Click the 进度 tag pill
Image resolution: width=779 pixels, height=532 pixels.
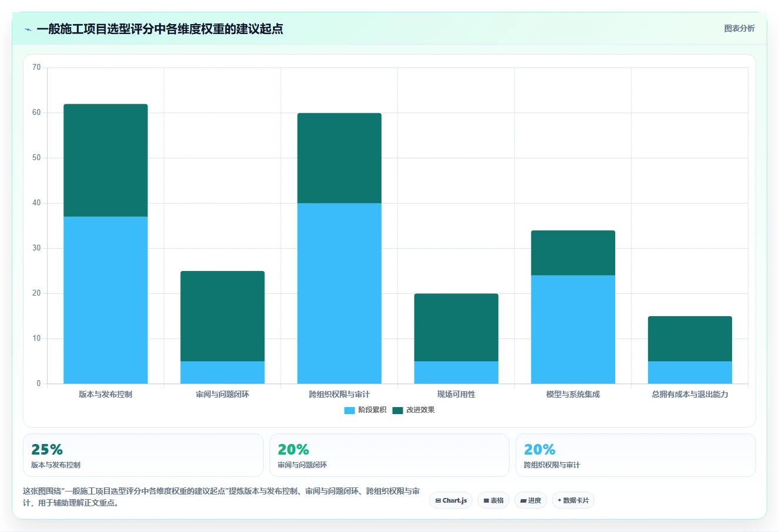tap(531, 500)
